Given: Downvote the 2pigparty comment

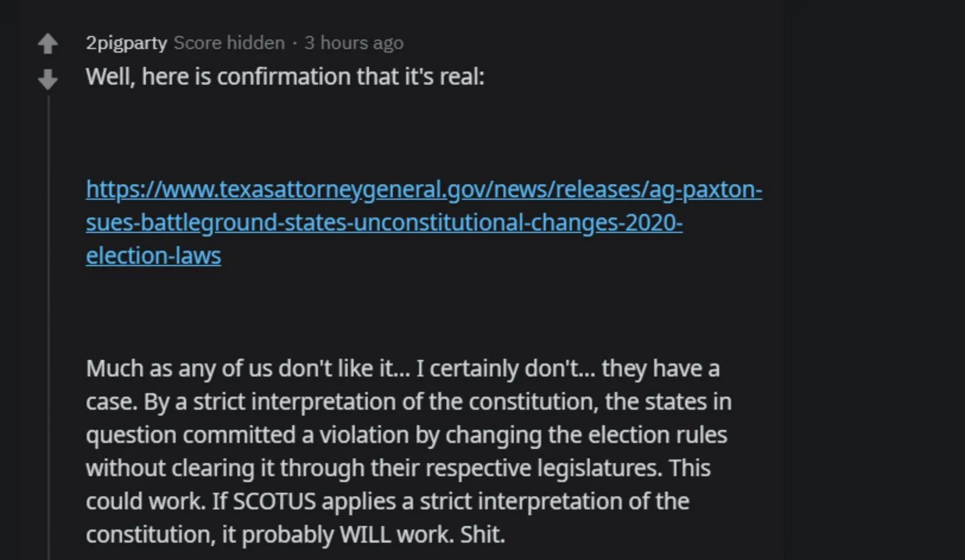Looking at the screenshot, I should 48,79.
